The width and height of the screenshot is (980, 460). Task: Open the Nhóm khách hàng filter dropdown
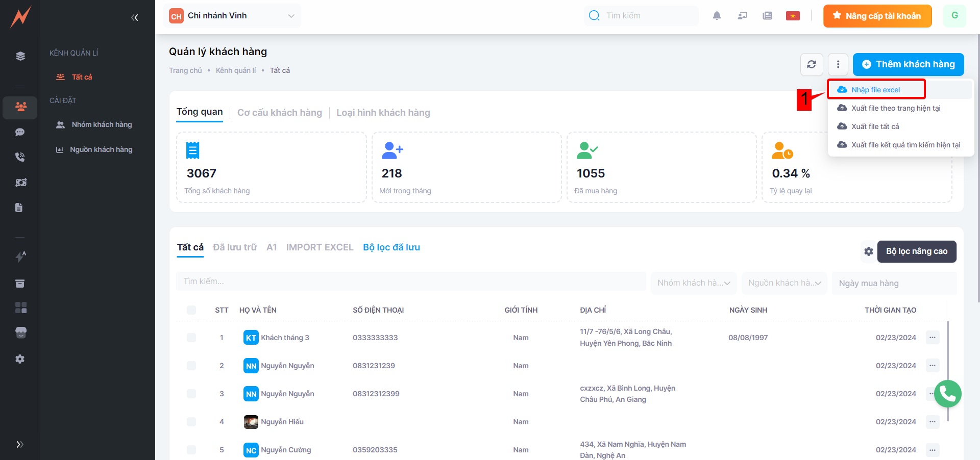(693, 283)
